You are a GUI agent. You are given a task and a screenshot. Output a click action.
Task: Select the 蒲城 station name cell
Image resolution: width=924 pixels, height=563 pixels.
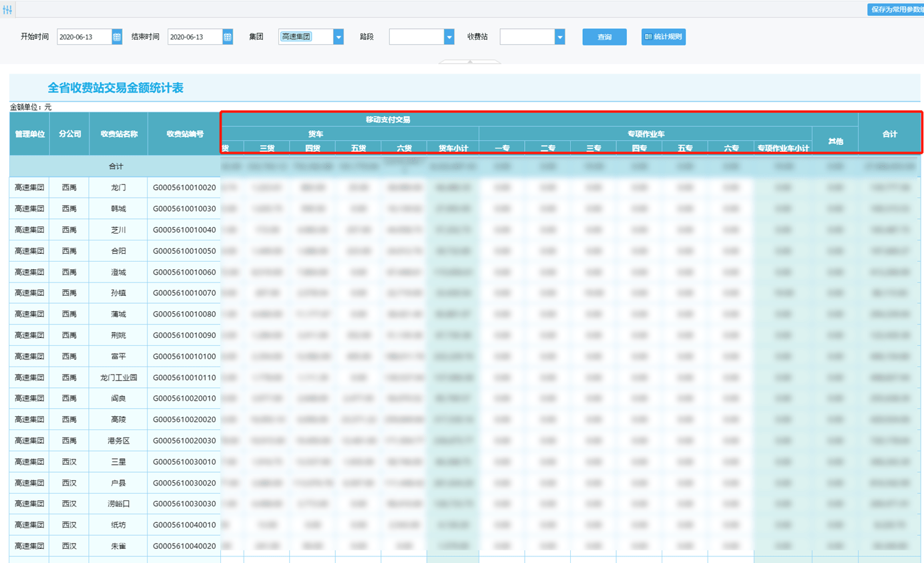tap(119, 314)
